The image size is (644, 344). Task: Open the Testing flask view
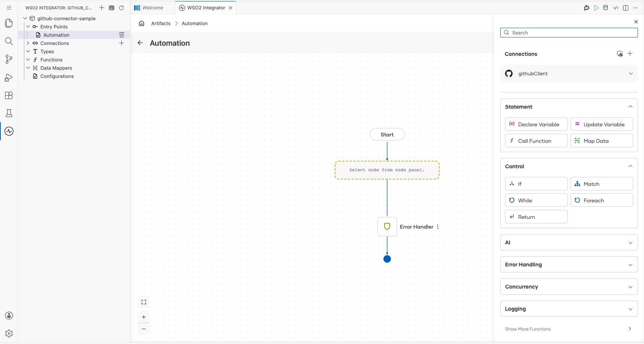click(x=9, y=113)
